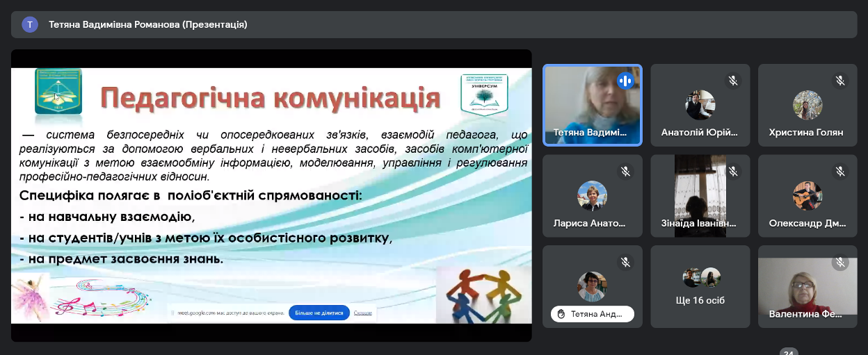The width and height of the screenshot is (868, 355).
Task: Click muted microphone icon on Зінаїда Іванівн tile
Action: (732, 171)
